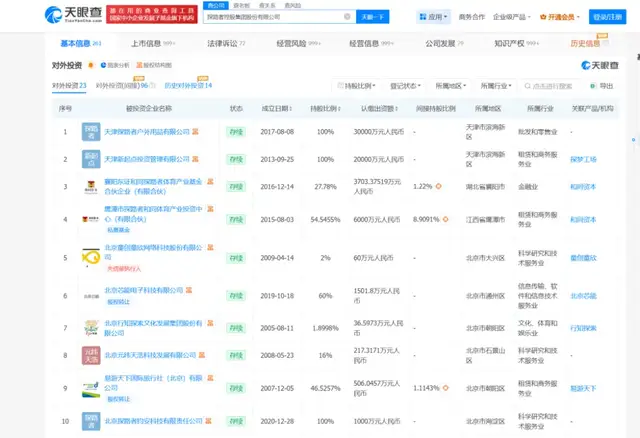Sort by 认缴出资额 column header
640x438 pixels.
click(379, 109)
